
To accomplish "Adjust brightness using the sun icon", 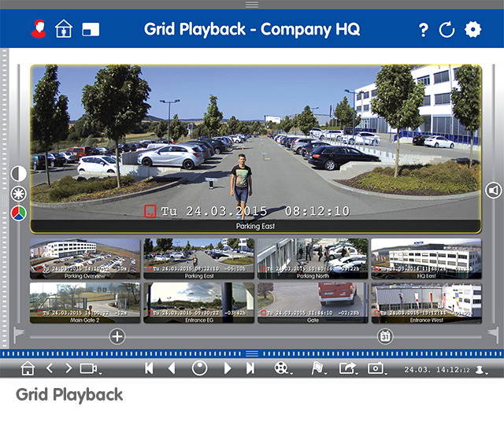I will (19, 194).
